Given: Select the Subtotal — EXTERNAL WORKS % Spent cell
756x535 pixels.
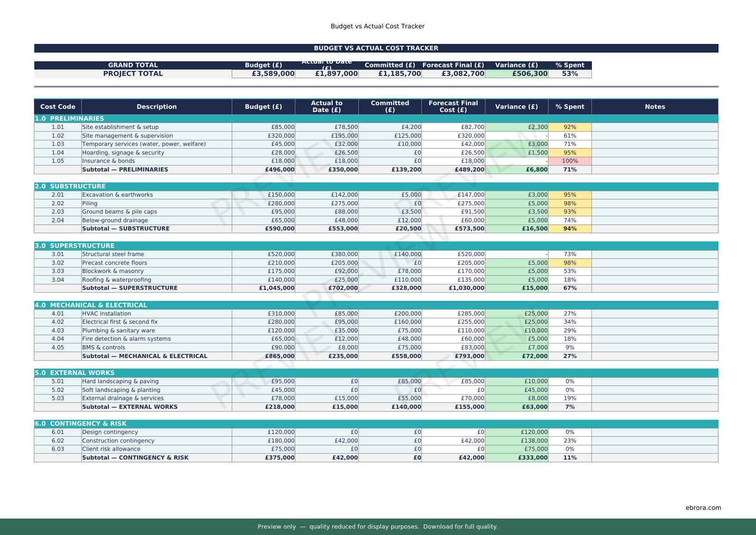Looking at the screenshot, I should 570,407.
